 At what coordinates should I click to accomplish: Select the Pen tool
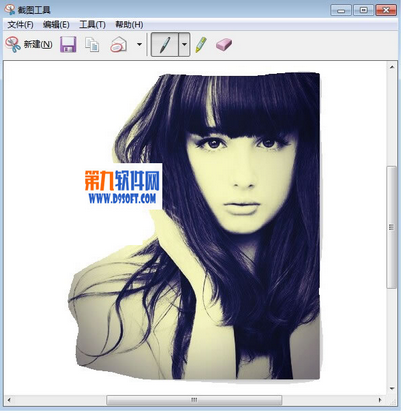click(165, 44)
